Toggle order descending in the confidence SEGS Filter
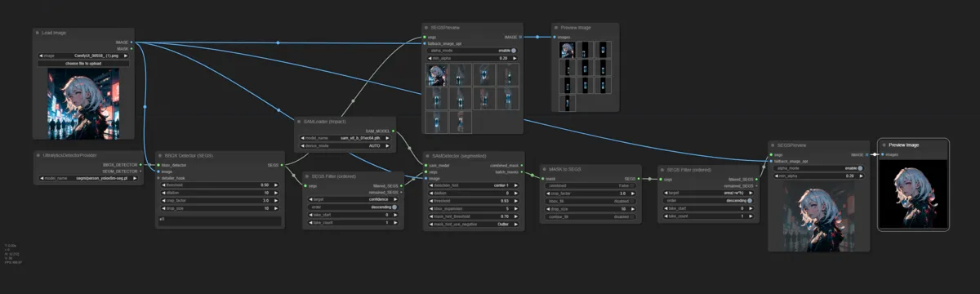The image size is (980, 294). (x=353, y=207)
